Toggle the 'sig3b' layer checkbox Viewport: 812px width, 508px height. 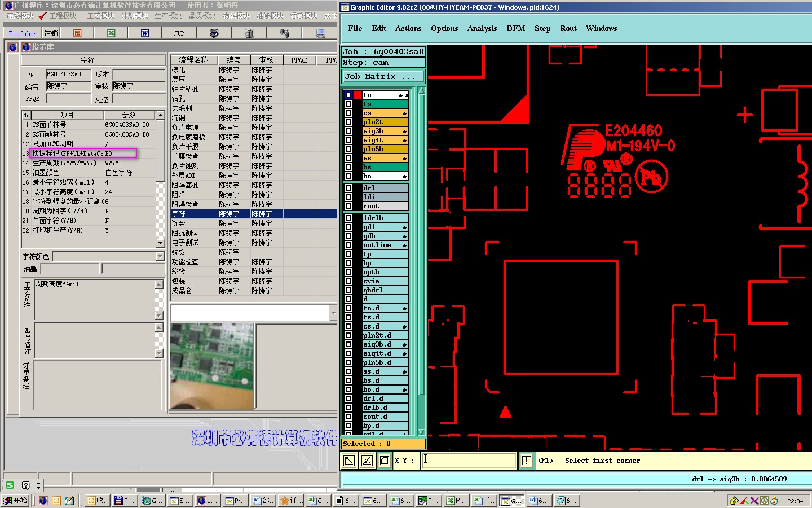(348, 131)
